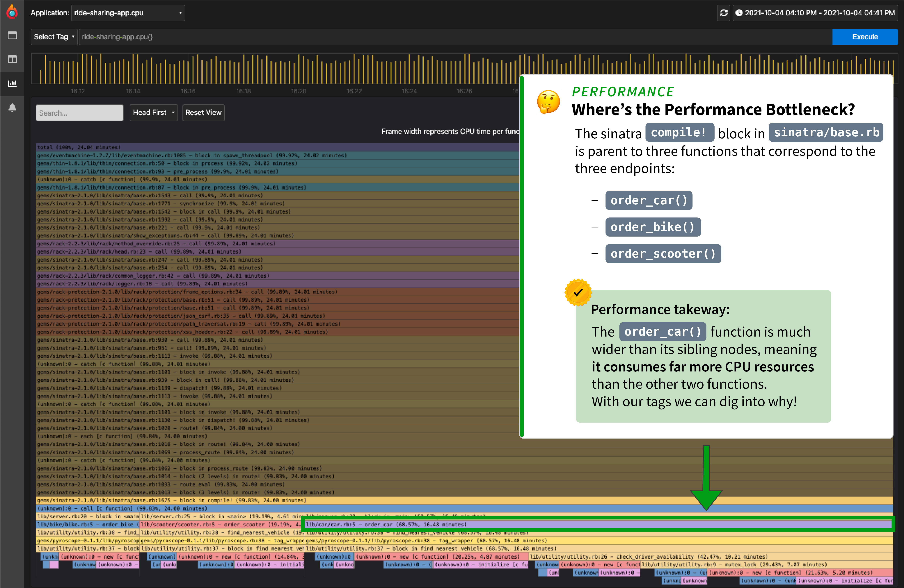Open the Application ride-sharing-app.cpu dropdown
This screenshot has height=588, width=904.
click(x=128, y=13)
